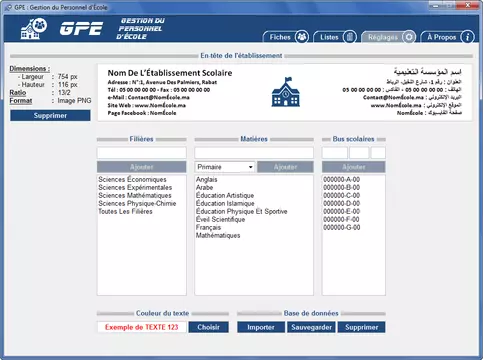Click Choisir to pick text color

[209, 327]
